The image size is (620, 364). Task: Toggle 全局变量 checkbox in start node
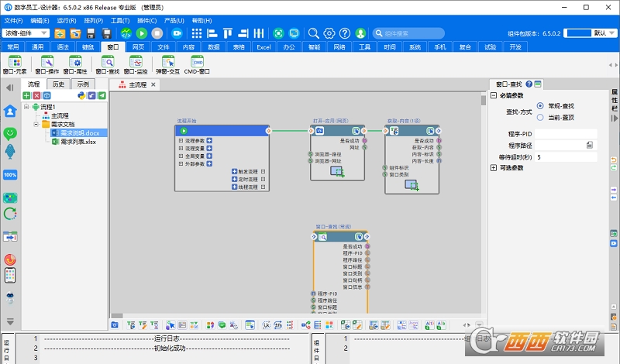181,156
